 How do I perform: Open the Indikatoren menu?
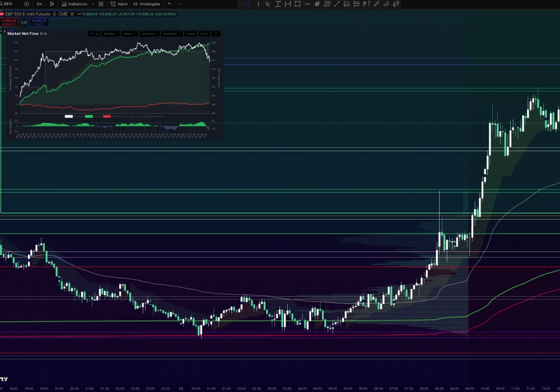click(74, 4)
